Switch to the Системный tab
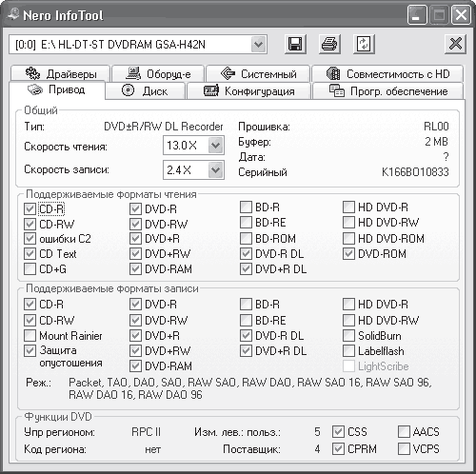The image size is (476, 474). tap(258, 74)
